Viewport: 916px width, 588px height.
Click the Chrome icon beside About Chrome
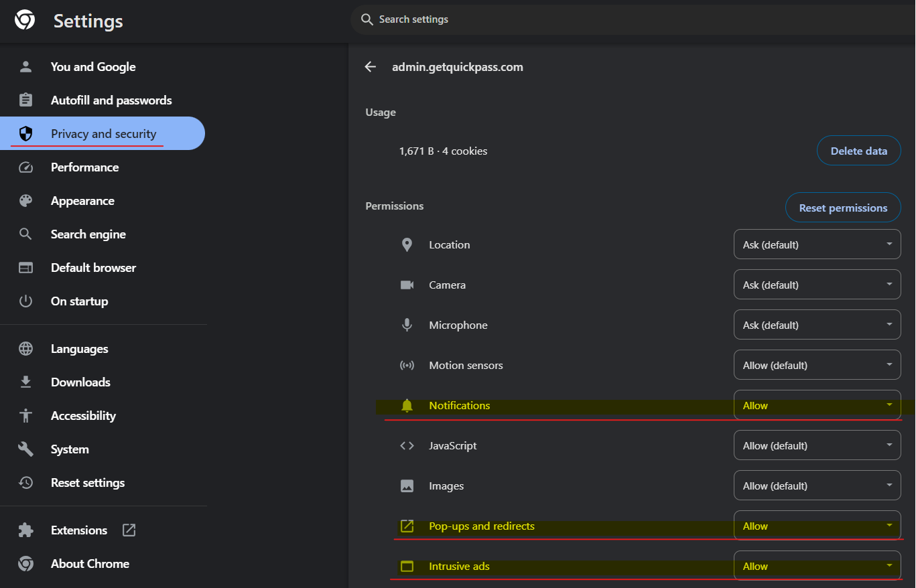[25, 563]
